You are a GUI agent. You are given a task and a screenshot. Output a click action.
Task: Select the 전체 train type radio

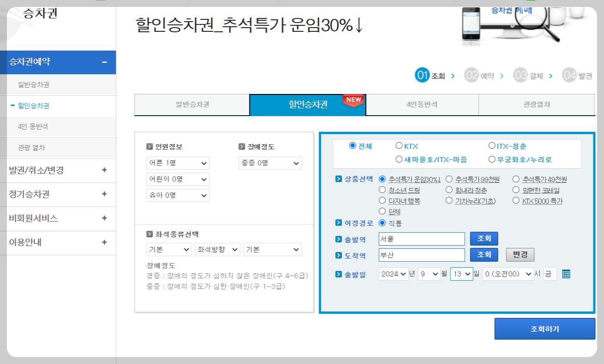[x=353, y=146]
